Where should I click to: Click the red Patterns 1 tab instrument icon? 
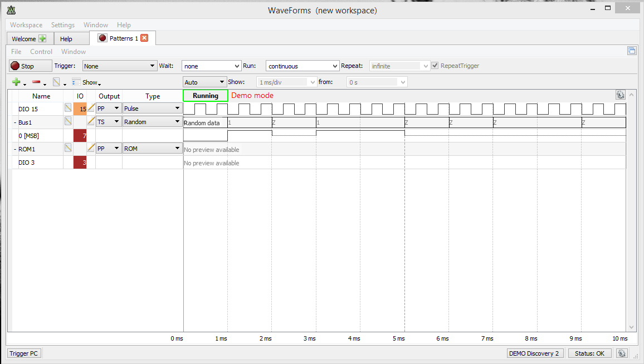pyautogui.click(x=103, y=38)
